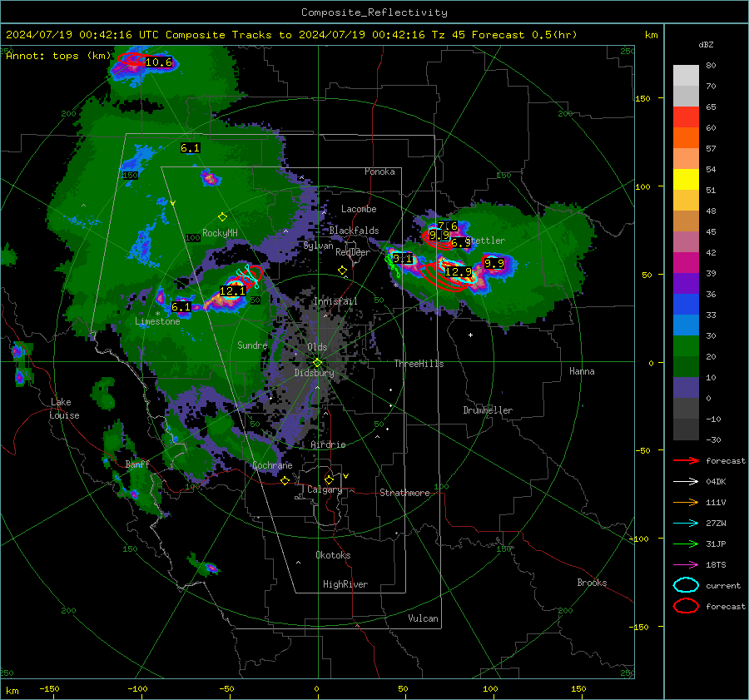Click the 9.1 storm top label
Screen dimensions: 749x700
[x=402, y=259]
